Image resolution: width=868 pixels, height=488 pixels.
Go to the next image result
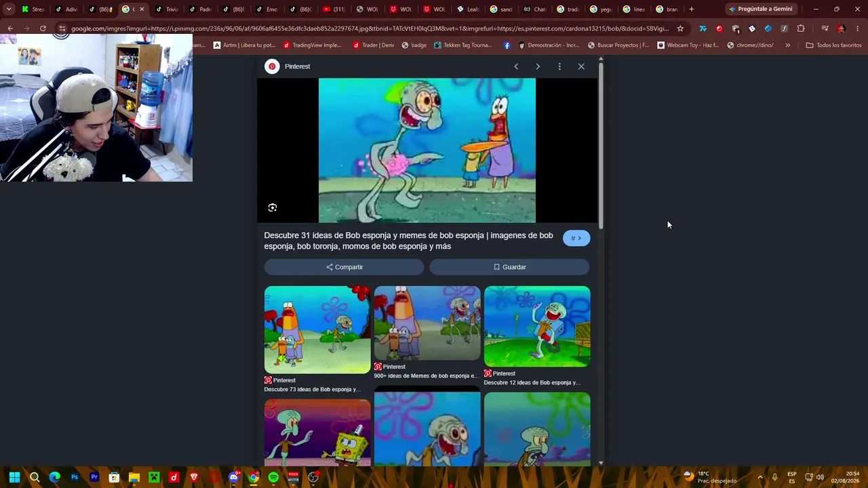[538, 66]
